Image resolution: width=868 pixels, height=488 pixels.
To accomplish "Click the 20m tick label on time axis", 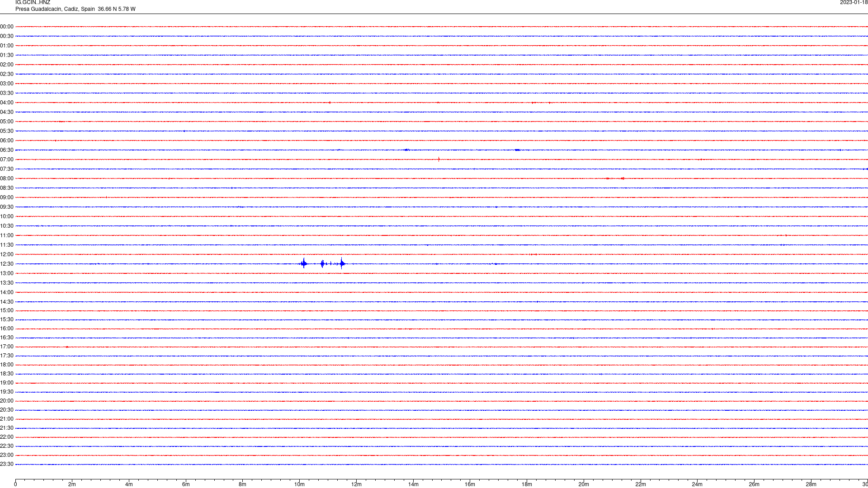I will (x=584, y=484).
